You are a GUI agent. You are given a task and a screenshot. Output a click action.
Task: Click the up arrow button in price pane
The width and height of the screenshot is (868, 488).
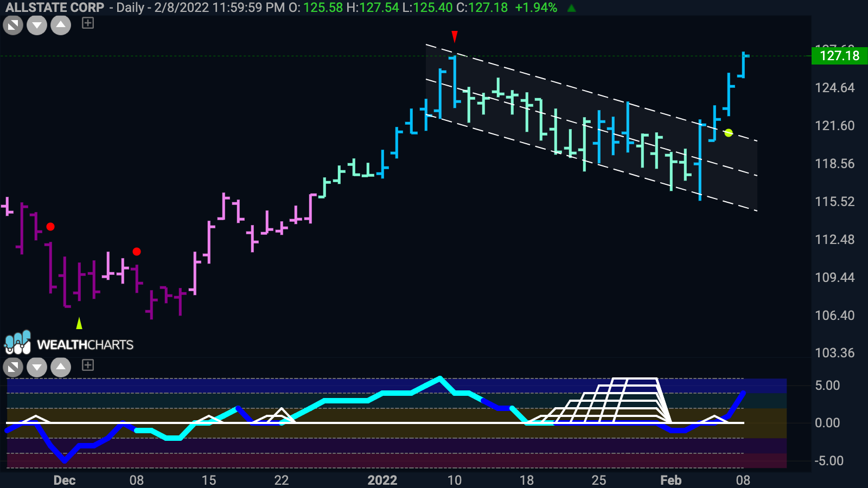pyautogui.click(x=61, y=25)
